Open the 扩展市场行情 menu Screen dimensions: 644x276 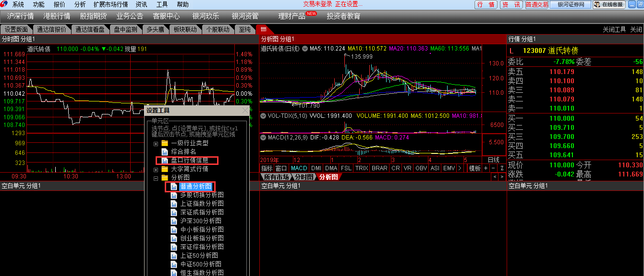pos(111,4)
